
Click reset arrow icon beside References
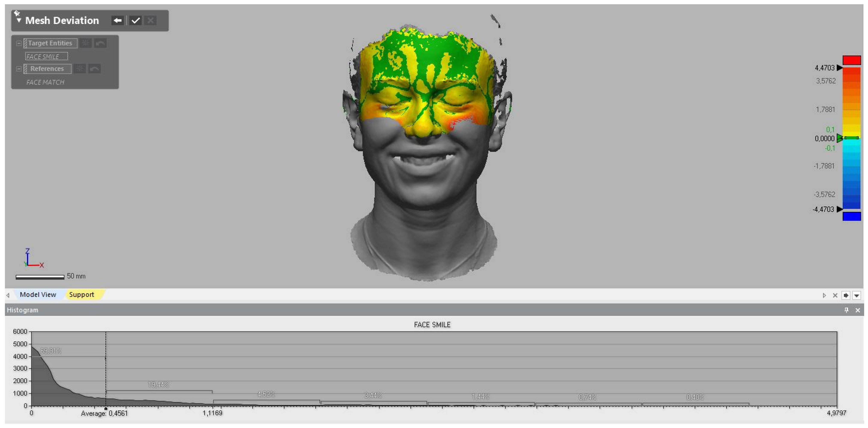pos(95,69)
